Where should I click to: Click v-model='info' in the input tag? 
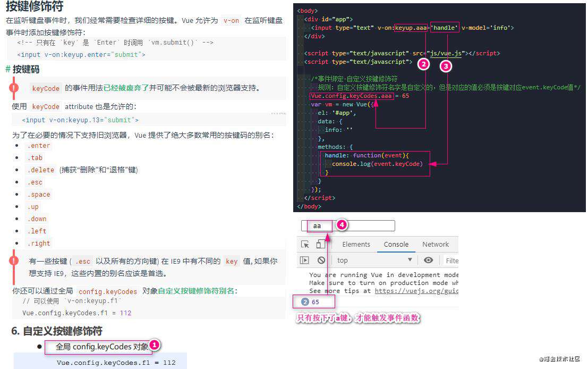[485, 28]
